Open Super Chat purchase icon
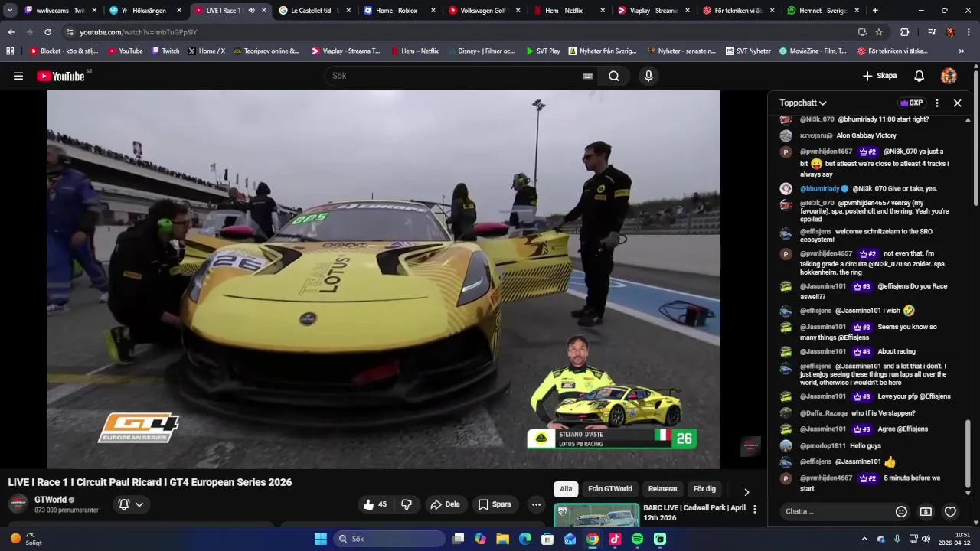The height and width of the screenshot is (551, 980). (926, 511)
